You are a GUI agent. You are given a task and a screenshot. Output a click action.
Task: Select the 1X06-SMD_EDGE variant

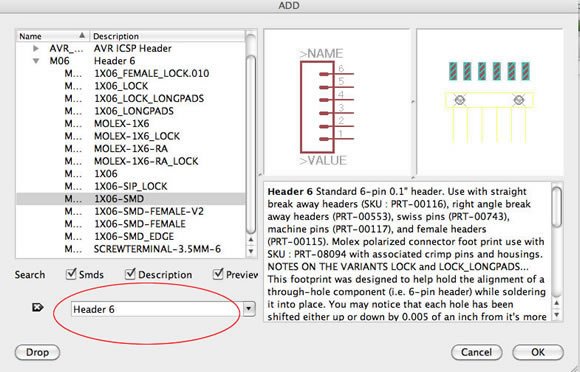click(131, 237)
